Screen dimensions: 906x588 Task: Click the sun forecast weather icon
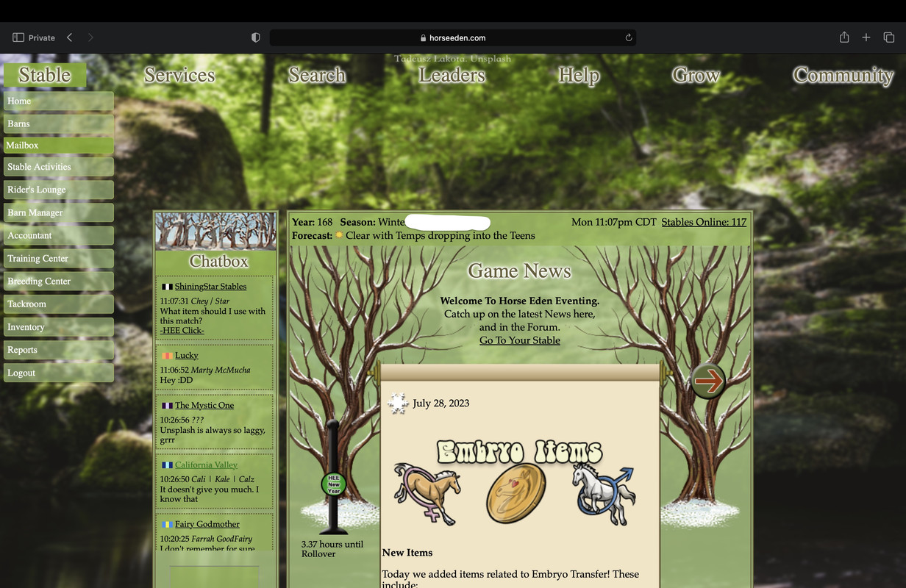click(339, 235)
